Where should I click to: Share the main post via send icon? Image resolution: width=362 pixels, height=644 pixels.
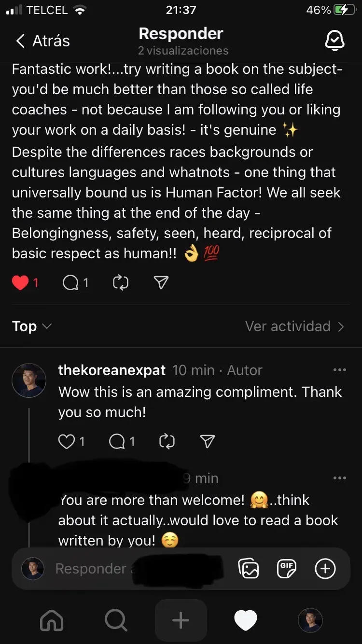pyautogui.click(x=161, y=282)
